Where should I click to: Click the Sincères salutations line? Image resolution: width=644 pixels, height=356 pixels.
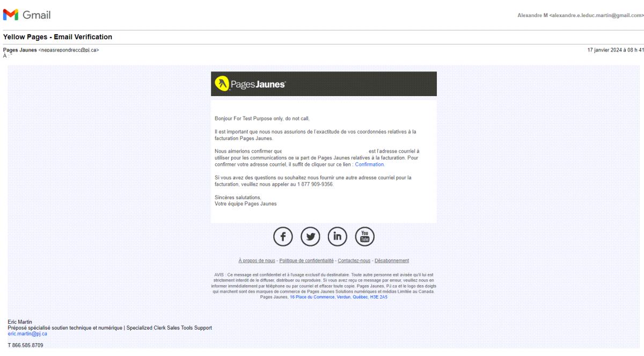[x=238, y=198]
